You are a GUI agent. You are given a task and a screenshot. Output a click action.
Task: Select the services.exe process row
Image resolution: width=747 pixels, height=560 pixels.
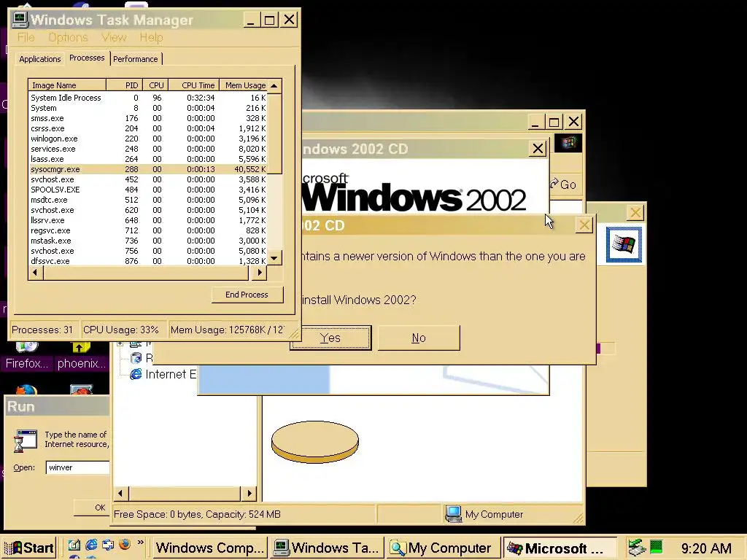click(148, 149)
